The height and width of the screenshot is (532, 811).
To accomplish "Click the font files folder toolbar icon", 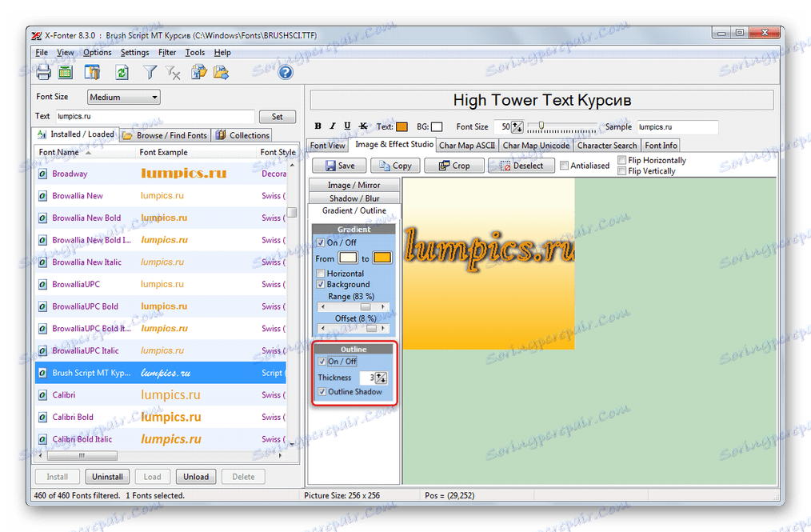I will point(199,72).
